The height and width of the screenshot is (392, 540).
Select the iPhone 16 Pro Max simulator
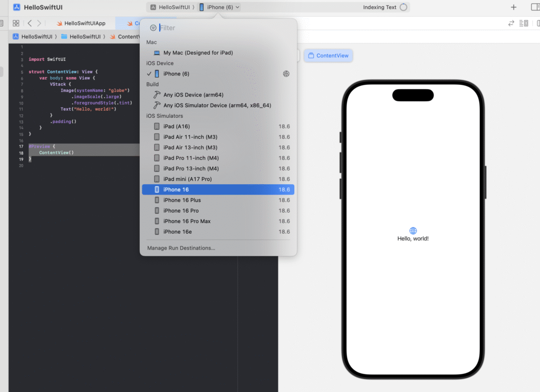point(218,221)
